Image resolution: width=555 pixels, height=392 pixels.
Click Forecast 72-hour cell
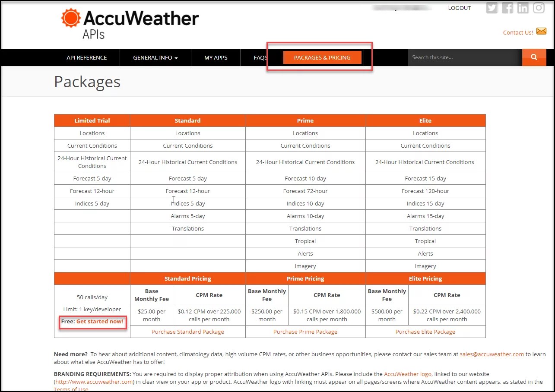[x=305, y=191]
